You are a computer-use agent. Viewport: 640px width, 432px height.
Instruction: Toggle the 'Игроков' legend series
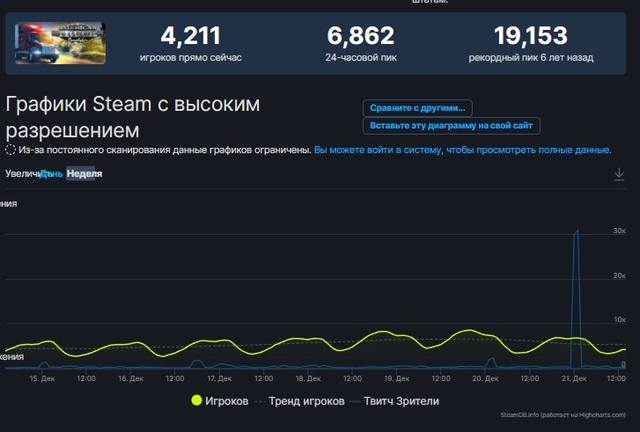[x=220, y=401]
